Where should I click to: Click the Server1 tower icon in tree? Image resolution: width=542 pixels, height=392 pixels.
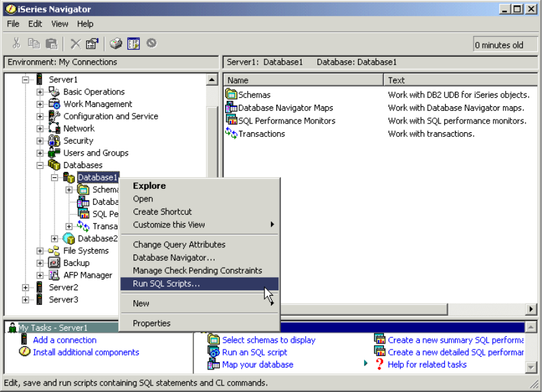point(39,79)
